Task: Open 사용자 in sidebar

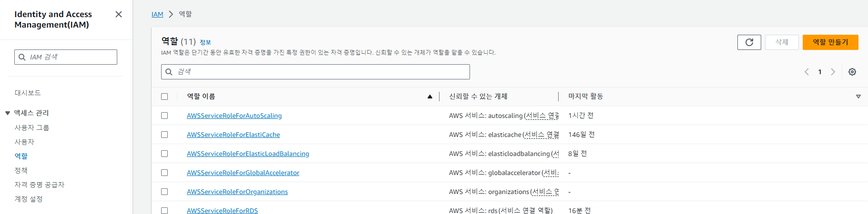Action: tap(24, 142)
